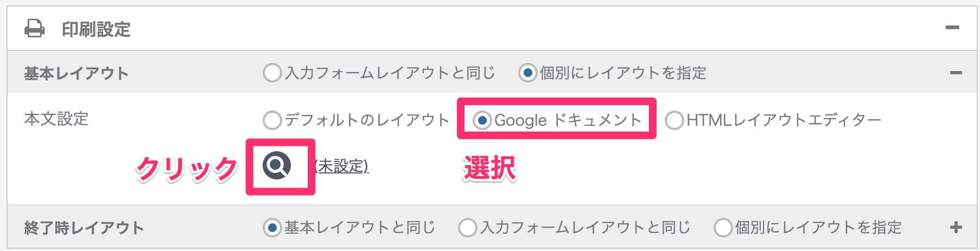Click the printer icon beside 印刷設定
The width and height of the screenshot is (980, 251).
[35, 29]
